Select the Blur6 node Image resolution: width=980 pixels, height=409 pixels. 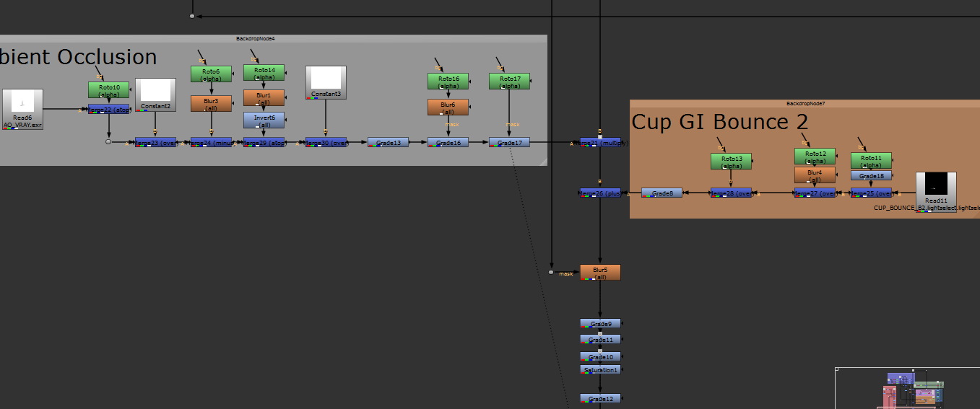tap(448, 107)
